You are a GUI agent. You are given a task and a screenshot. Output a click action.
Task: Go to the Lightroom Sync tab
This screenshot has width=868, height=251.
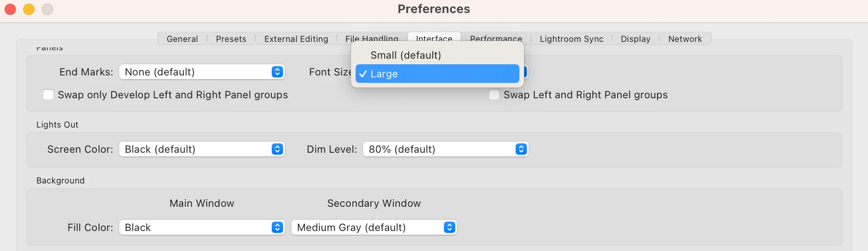(x=572, y=39)
